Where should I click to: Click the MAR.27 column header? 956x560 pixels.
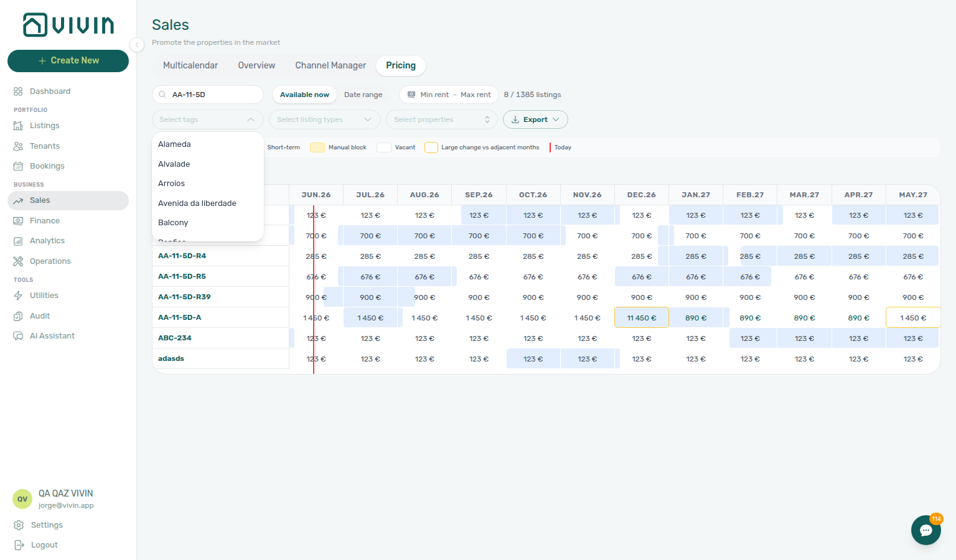tap(804, 195)
